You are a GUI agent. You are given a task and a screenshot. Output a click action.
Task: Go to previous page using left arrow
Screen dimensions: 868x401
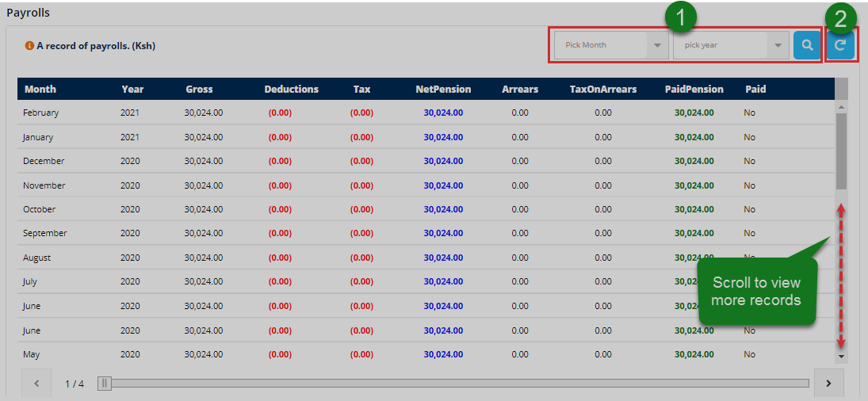coord(36,384)
